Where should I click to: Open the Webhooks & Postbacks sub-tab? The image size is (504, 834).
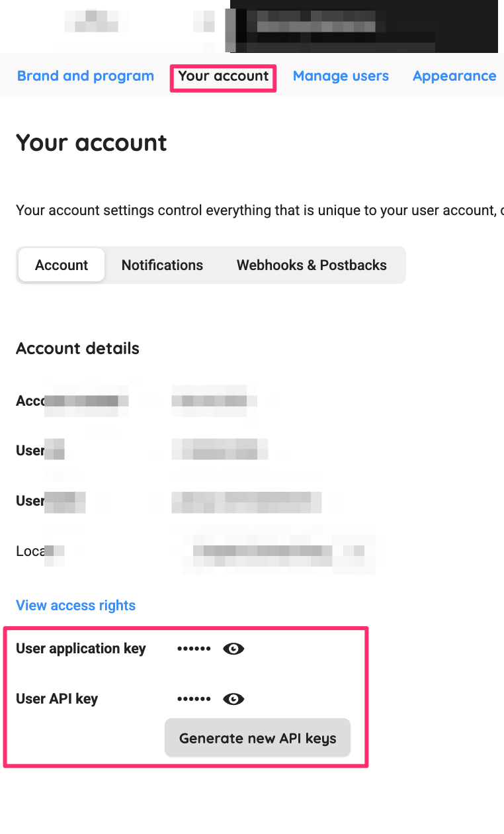(x=312, y=265)
